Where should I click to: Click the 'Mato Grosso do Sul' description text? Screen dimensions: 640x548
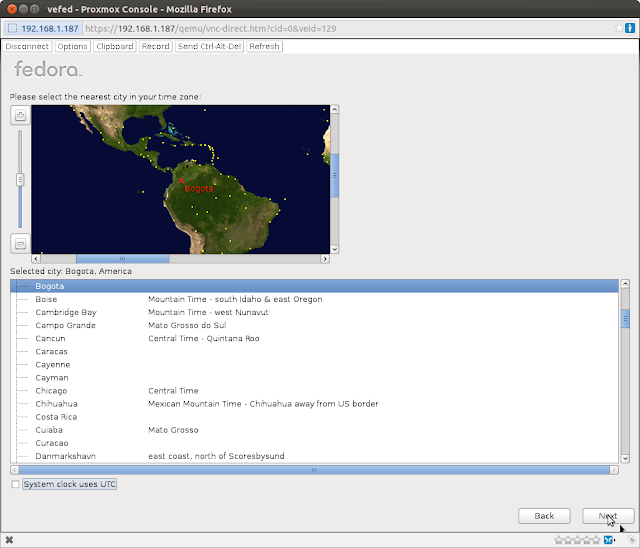[x=187, y=325]
